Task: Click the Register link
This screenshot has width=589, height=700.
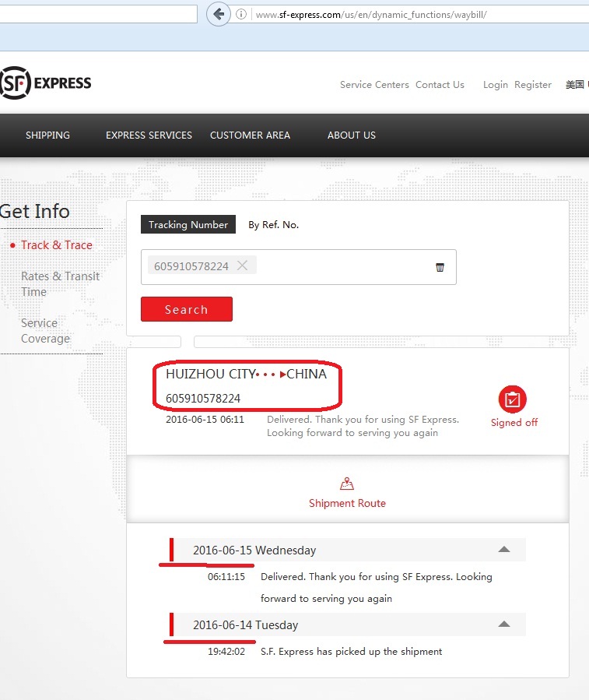Action: (533, 85)
